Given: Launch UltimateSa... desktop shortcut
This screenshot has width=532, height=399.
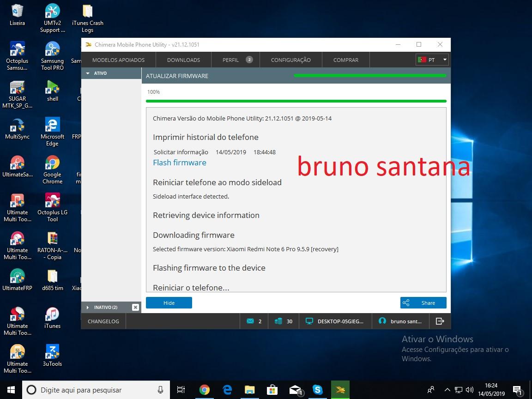Looking at the screenshot, I should point(17,166).
